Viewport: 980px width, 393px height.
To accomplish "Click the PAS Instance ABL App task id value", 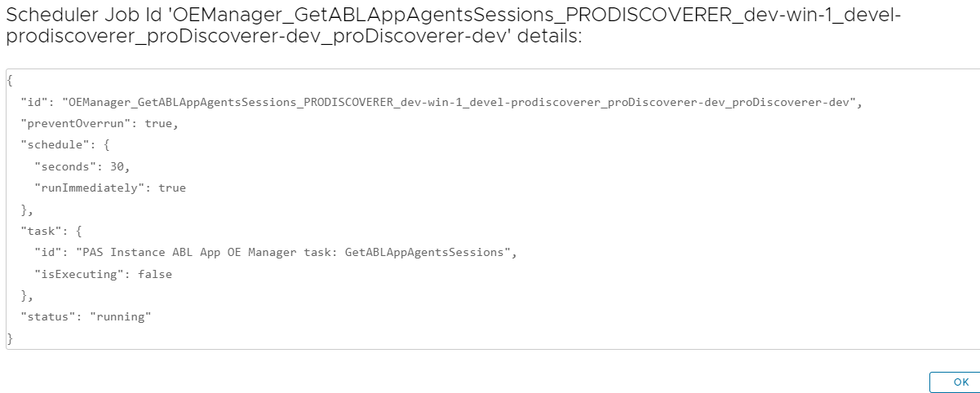I will [x=290, y=252].
